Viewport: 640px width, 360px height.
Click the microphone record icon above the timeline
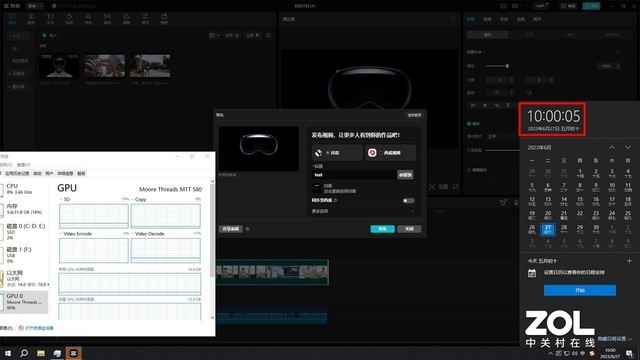[516, 203]
